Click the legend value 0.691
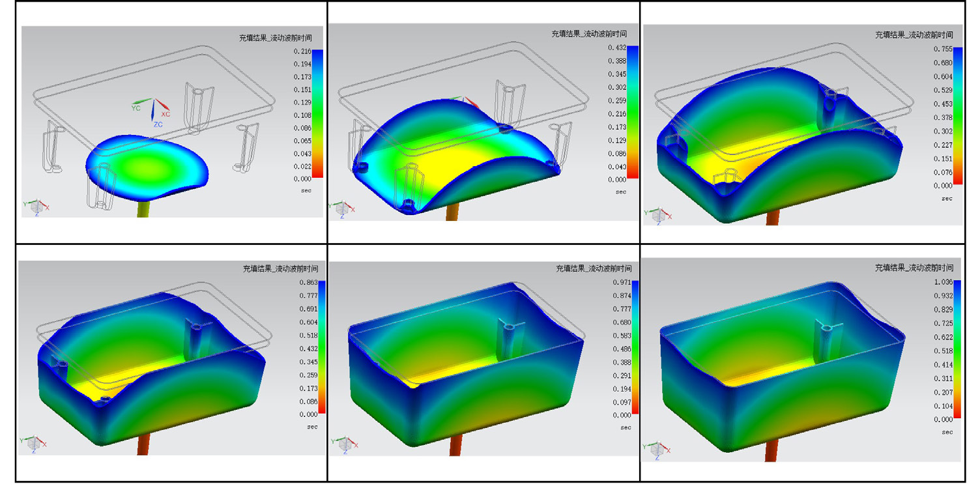 308,309
